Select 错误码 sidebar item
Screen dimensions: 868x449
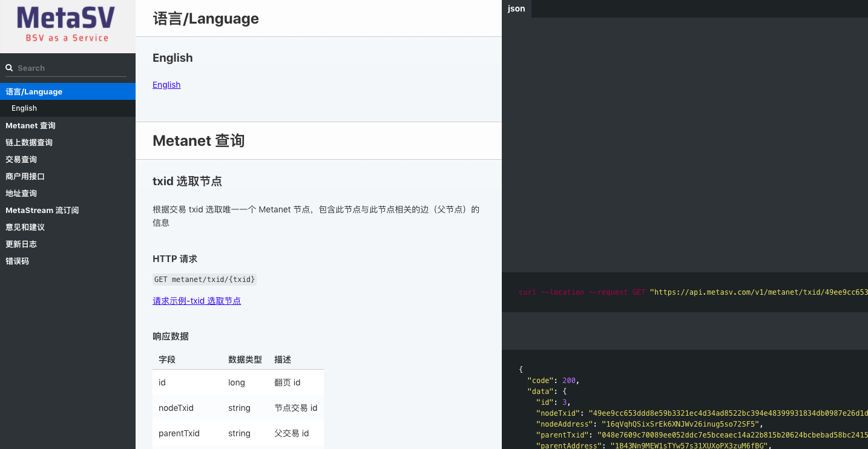[x=68, y=261]
